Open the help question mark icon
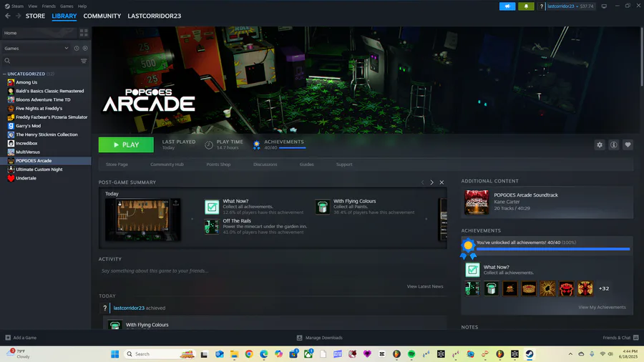Image resolution: width=644 pixels, height=362 pixels. pyautogui.click(x=542, y=6)
